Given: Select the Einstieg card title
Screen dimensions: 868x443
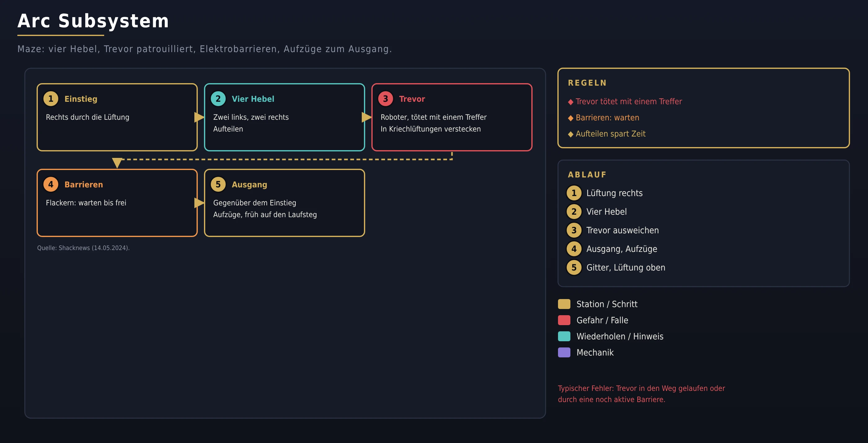Looking at the screenshot, I should pos(81,99).
